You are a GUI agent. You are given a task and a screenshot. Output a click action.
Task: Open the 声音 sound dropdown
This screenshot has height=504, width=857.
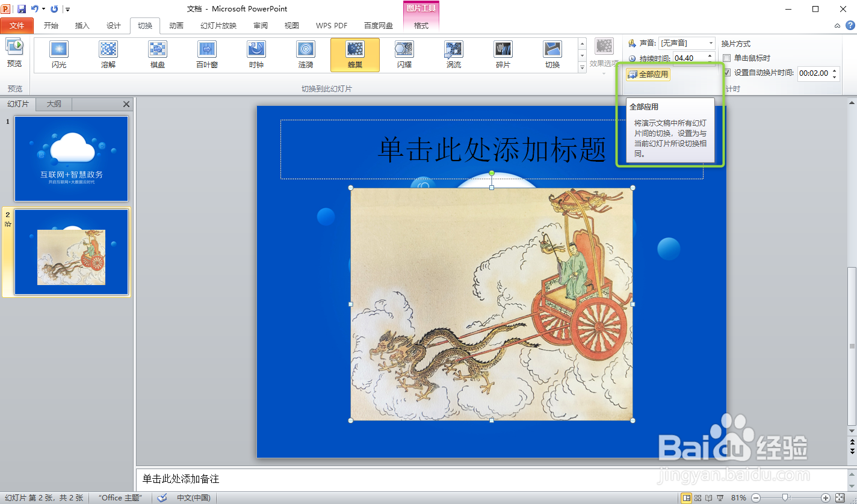[711, 43]
